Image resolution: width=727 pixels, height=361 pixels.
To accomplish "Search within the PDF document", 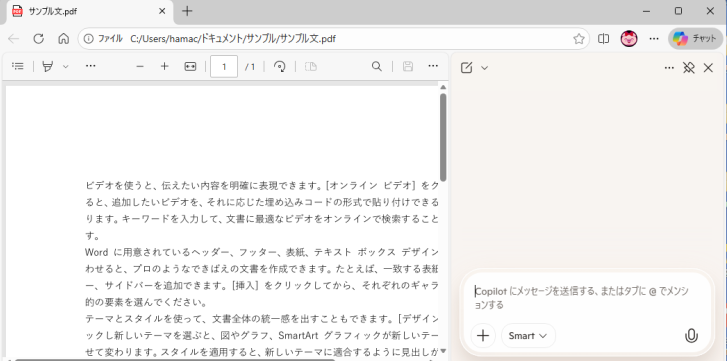I will click(x=377, y=66).
